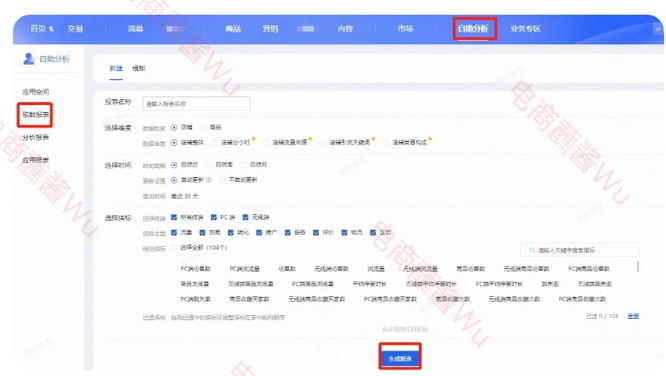Pick the 跳失率 indicator

(550, 284)
